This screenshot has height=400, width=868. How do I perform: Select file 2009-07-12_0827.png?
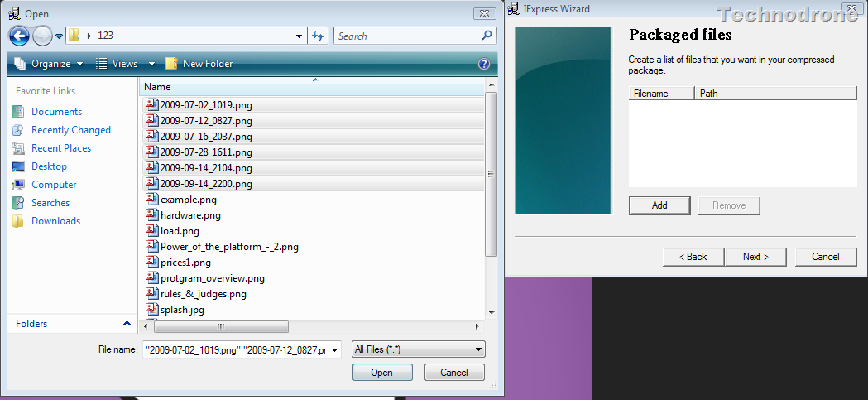pos(313,120)
